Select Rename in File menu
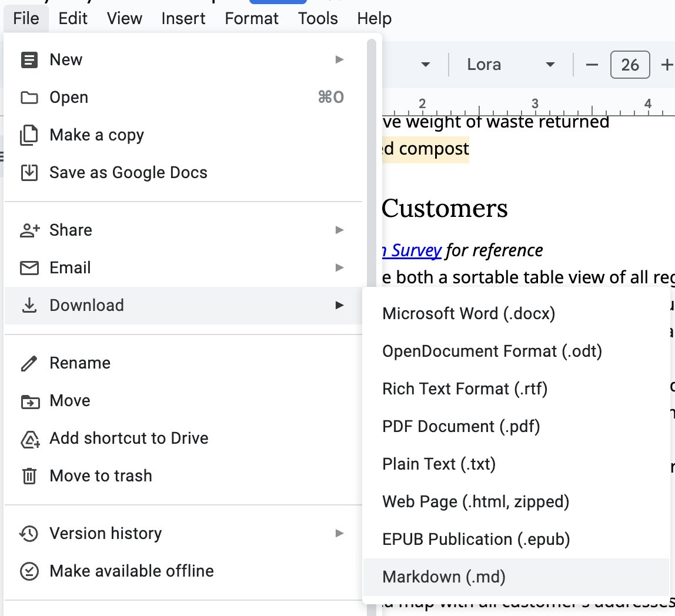The width and height of the screenshot is (675, 616). 183,363
